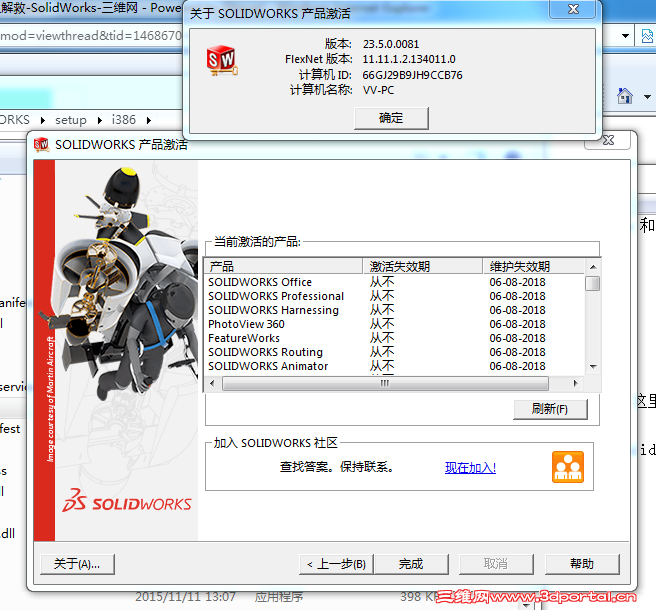Click the product list scroll up arrow
This screenshot has width=656, height=610.
pyautogui.click(x=593, y=267)
